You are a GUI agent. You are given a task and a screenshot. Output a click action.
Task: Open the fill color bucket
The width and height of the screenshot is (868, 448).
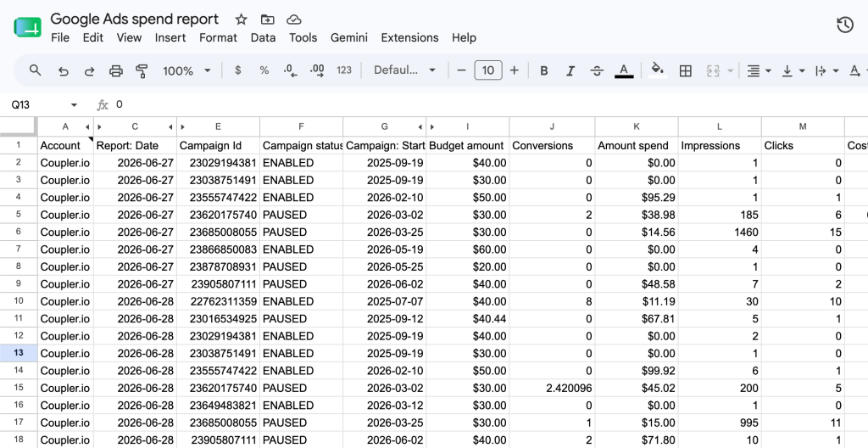click(658, 70)
